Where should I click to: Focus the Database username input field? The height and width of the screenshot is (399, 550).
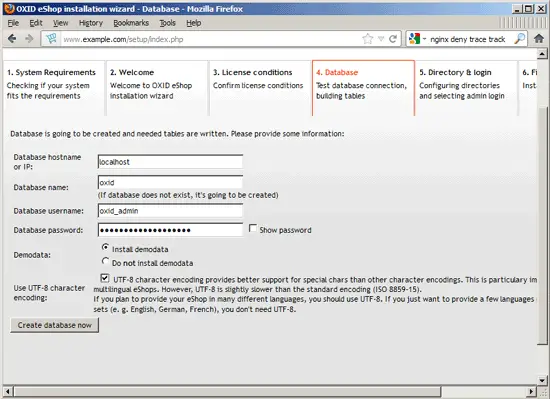pos(170,211)
